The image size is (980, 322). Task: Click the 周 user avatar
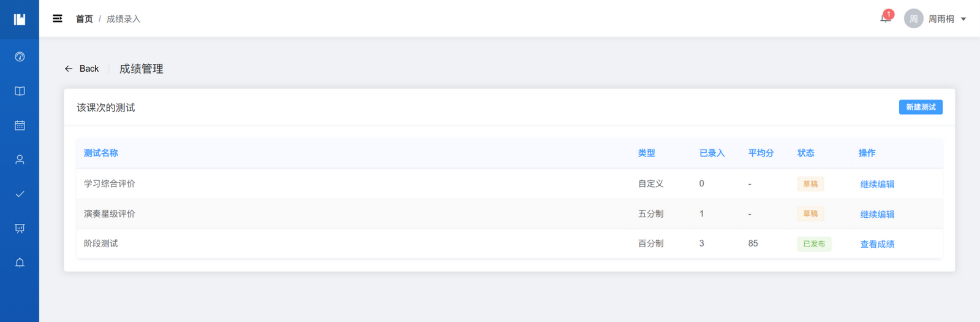pos(913,19)
